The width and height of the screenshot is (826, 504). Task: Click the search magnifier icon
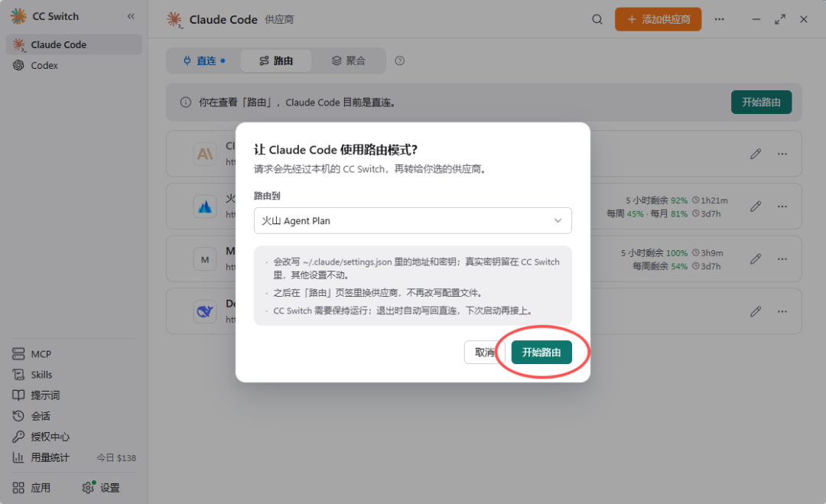click(x=597, y=19)
